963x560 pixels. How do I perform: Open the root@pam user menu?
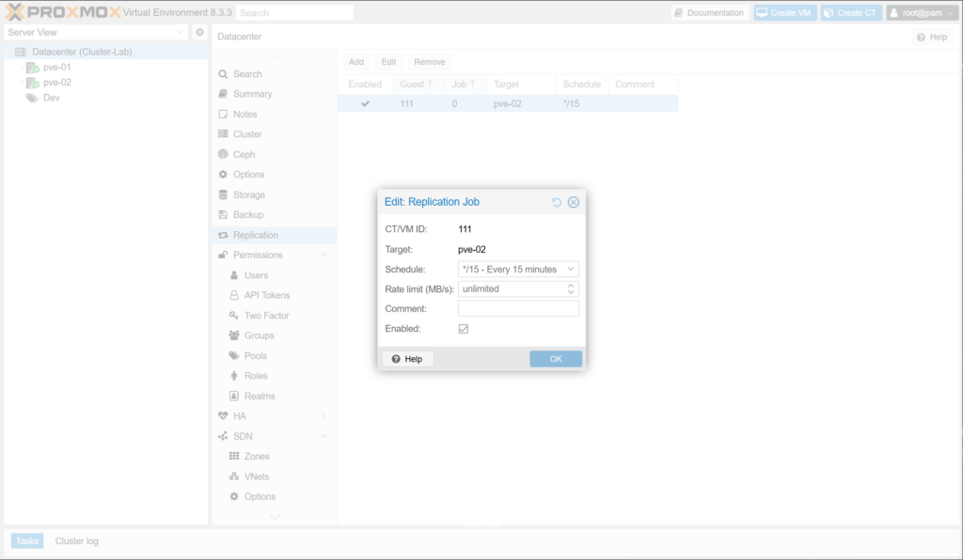(x=921, y=13)
